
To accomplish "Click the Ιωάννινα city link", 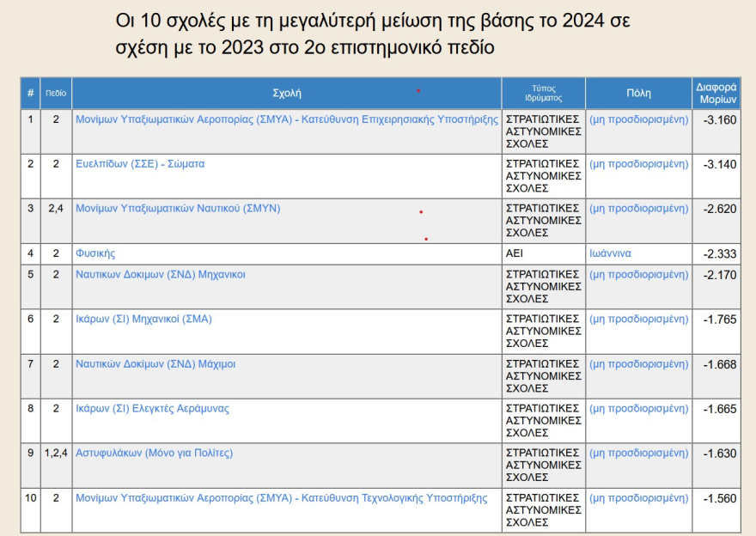I will (610, 253).
